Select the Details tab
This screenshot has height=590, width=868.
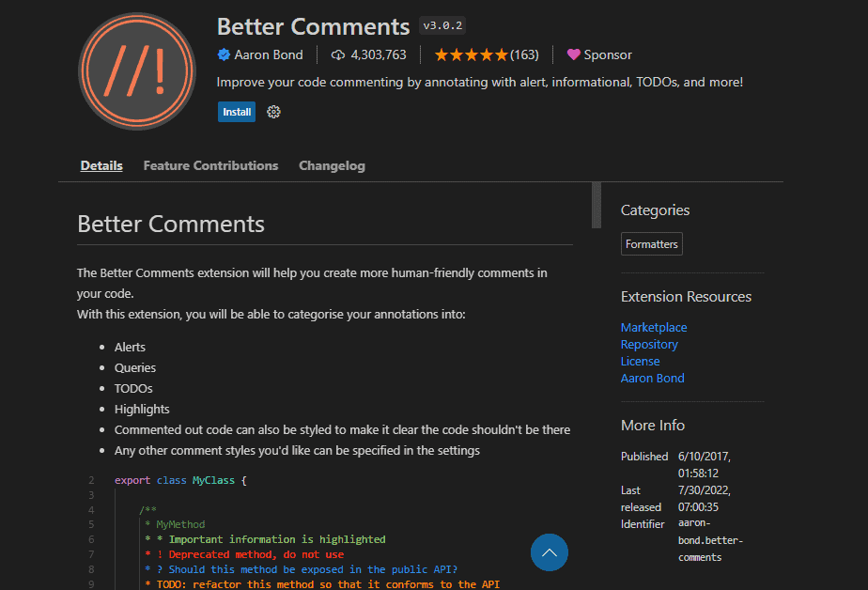pyautogui.click(x=101, y=165)
